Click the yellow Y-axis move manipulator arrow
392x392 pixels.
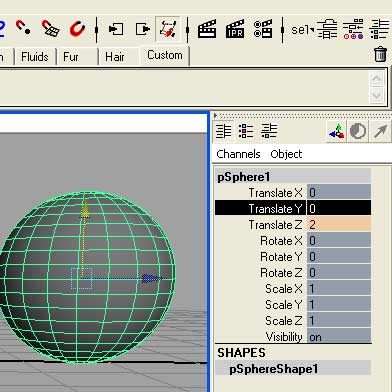click(85, 209)
